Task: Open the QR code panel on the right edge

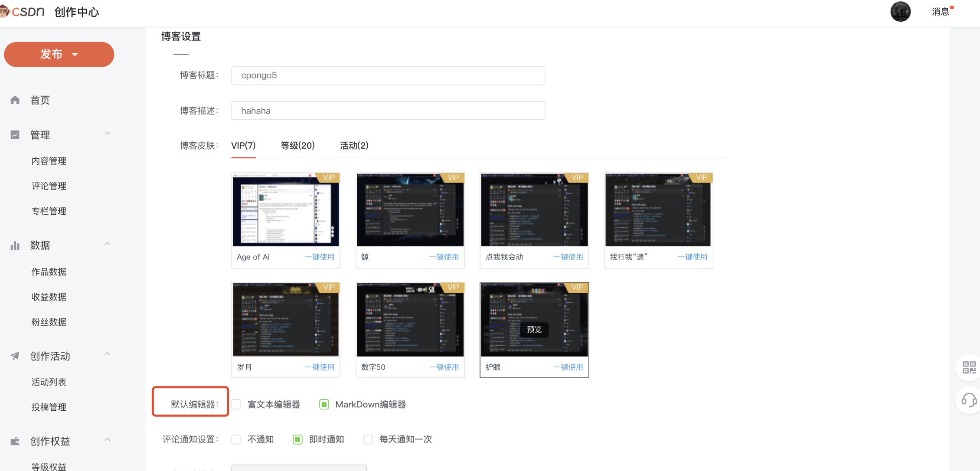Action: 969,367
